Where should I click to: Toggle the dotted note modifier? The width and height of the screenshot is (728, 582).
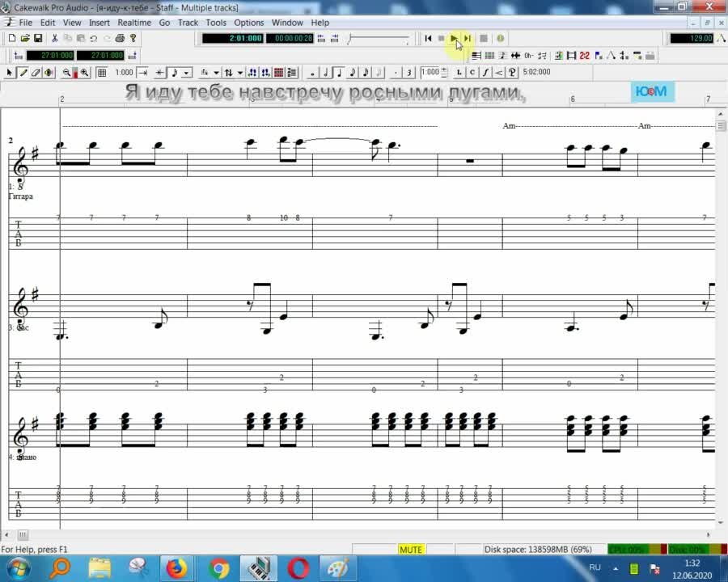(395, 73)
